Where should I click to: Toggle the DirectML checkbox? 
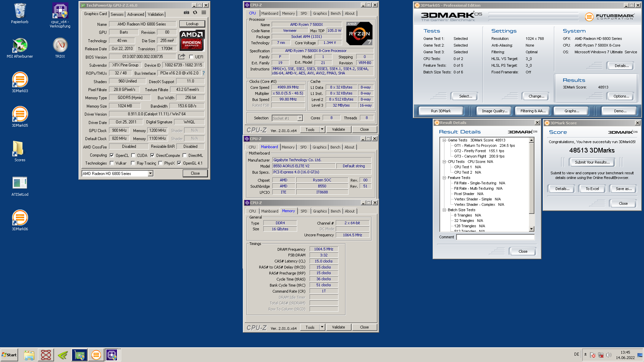(x=184, y=156)
